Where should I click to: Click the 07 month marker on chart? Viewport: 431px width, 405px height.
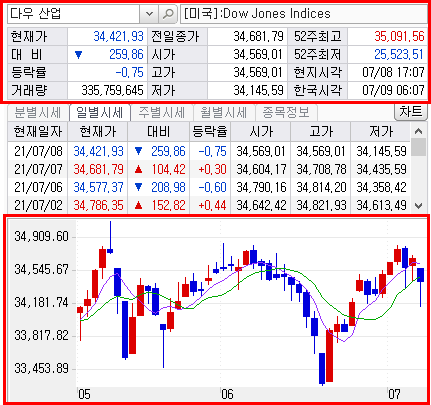(x=394, y=394)
